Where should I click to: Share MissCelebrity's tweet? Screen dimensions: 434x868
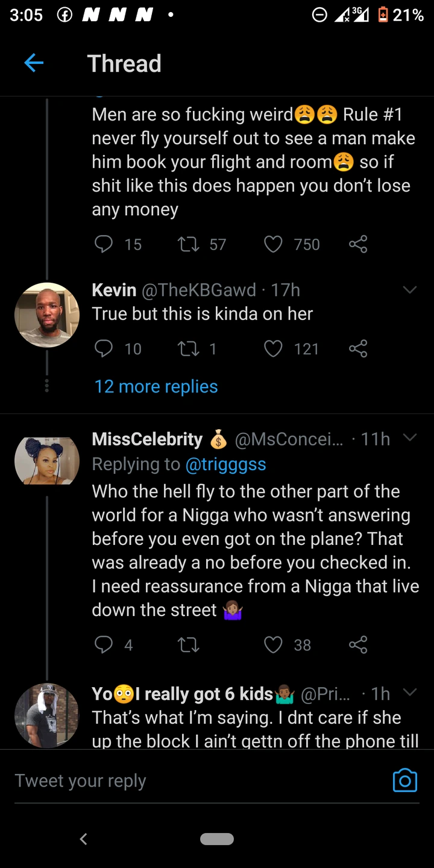coord(358,645)
